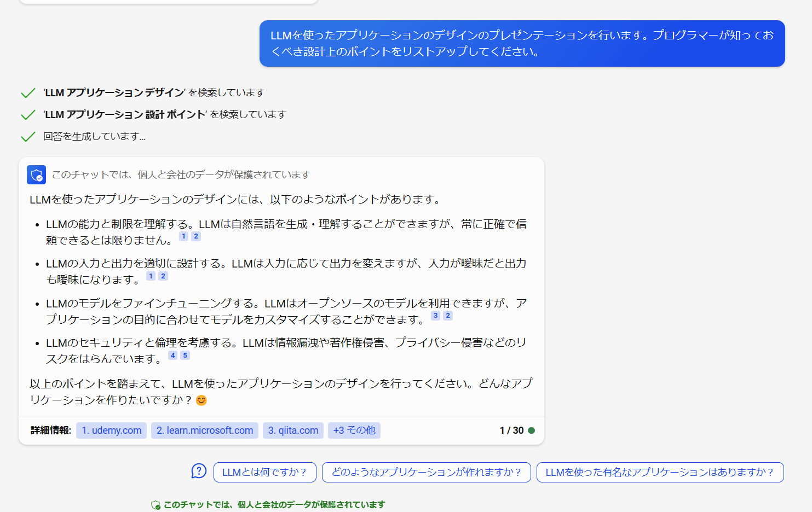The height and width of the screenshot is (512, 812).
Task: Click the green shield icon in footer notice
Action: tap(156, 505)
